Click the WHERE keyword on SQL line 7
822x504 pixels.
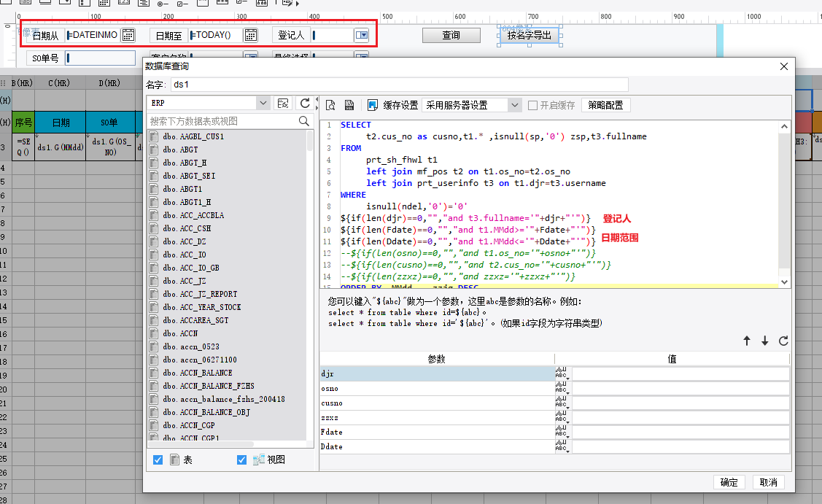coord(353,195)
